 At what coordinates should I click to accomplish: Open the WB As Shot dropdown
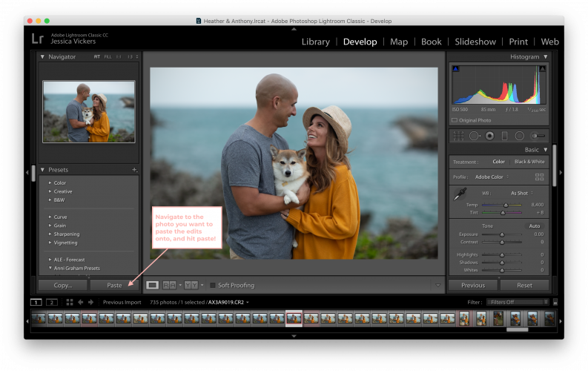(x=522, y=193)
